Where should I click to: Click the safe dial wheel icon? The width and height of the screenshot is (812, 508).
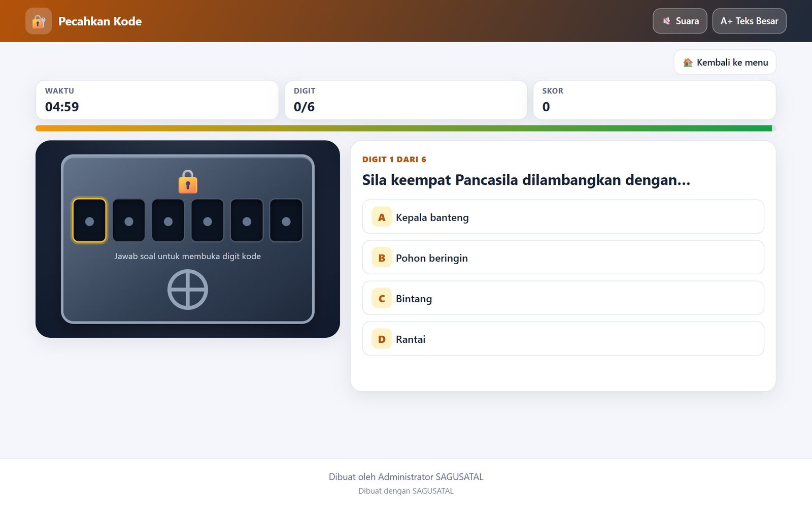[x=188, y=290]
